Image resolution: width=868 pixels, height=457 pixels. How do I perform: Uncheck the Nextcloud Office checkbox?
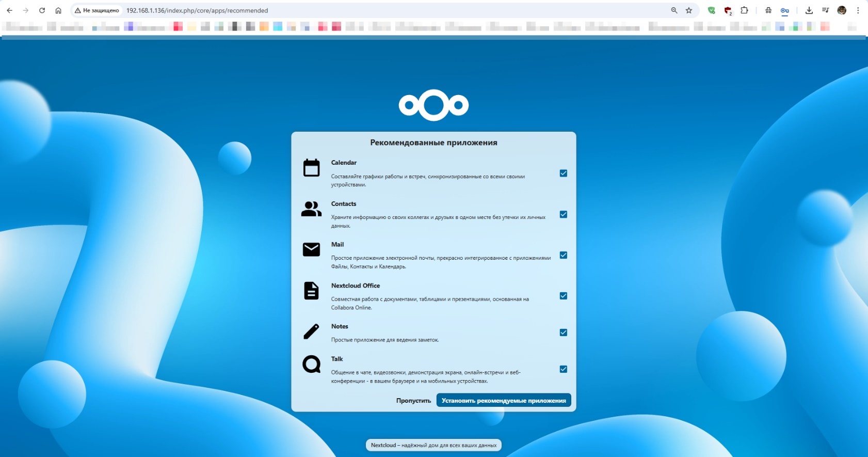click(x=564, y=296)
